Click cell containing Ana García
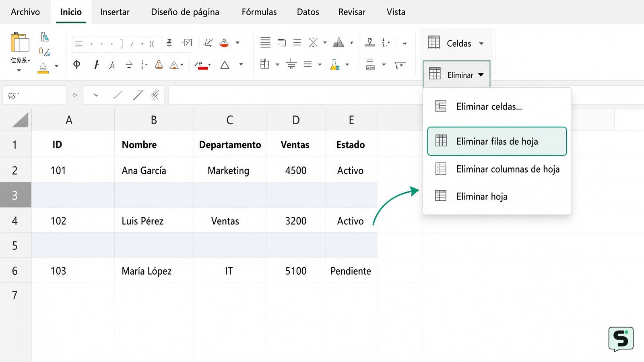 [x=154, y=170]
